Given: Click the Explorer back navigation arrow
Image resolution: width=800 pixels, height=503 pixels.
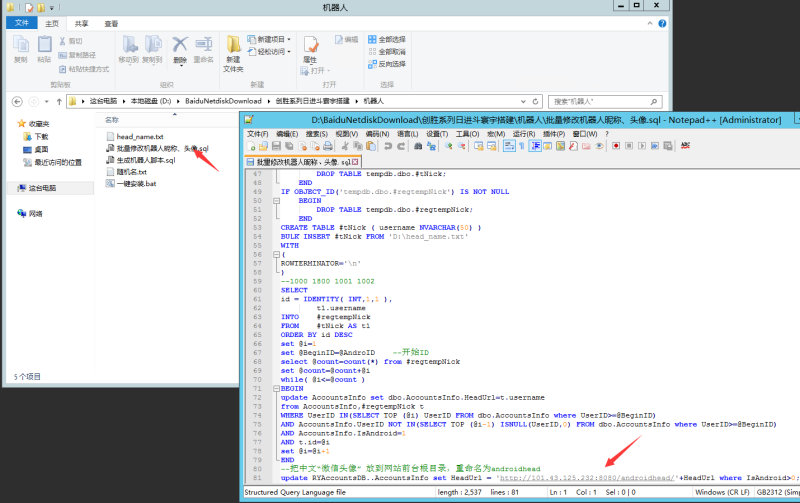Looking at the screenshot, I should [x=16, y=101].
